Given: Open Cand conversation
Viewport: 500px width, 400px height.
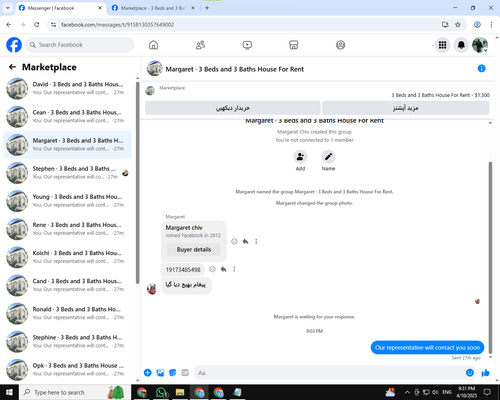Looking at the screenshot, I should pyautogui.click(x=67, y=285).
